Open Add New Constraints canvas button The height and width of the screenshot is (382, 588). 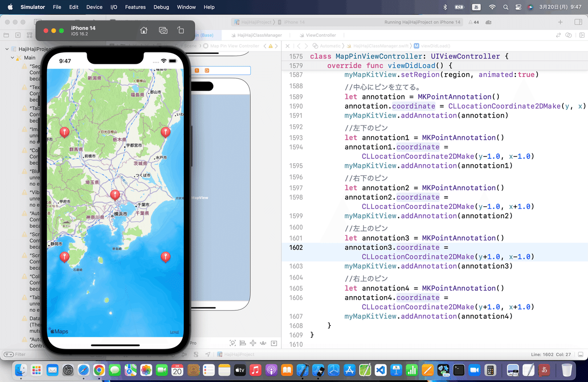point(253,343)
